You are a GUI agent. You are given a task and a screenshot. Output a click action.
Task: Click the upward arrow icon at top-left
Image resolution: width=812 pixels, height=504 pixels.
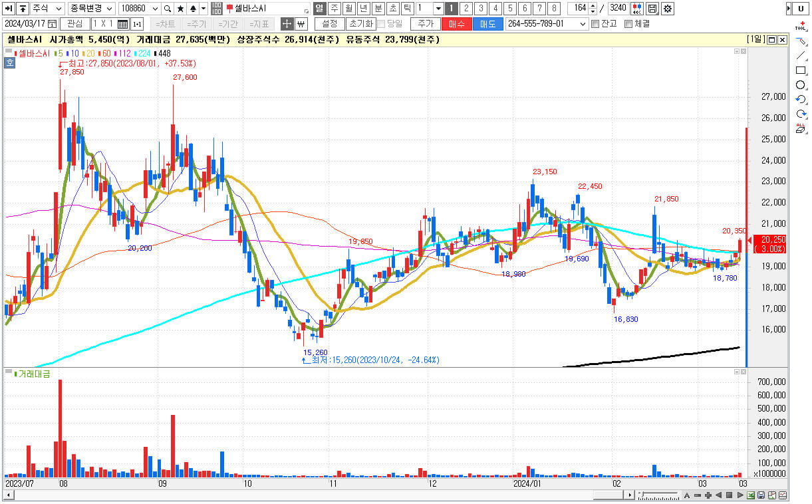tap(23, 9)
